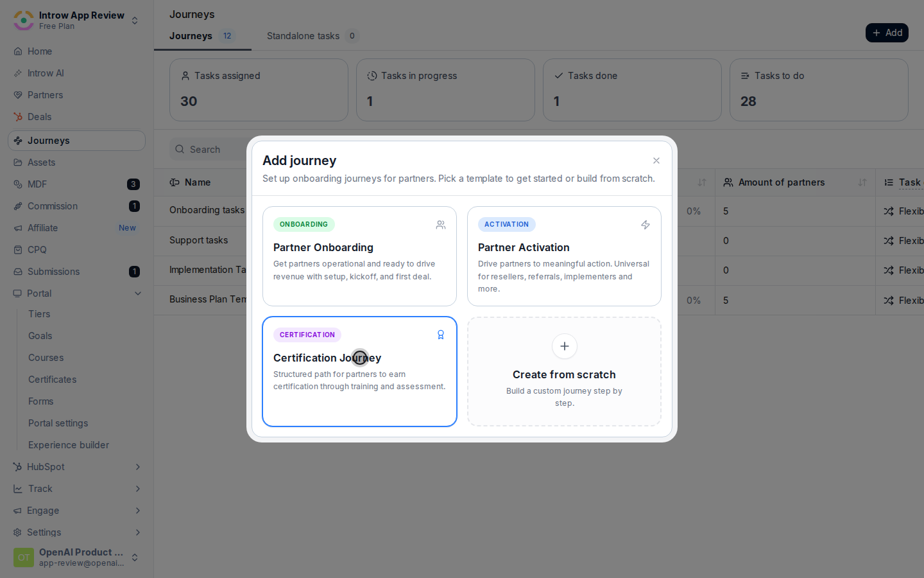This screenshot has height=578, width=924.
Task: Click the MDF icon in the sidebar
Action: [x=18, y=184]
